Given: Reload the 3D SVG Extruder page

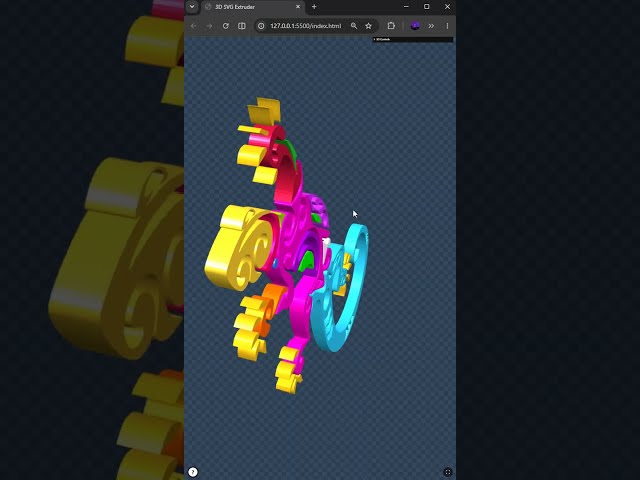Looking at the screenshot, I should (x=225, y=26).
